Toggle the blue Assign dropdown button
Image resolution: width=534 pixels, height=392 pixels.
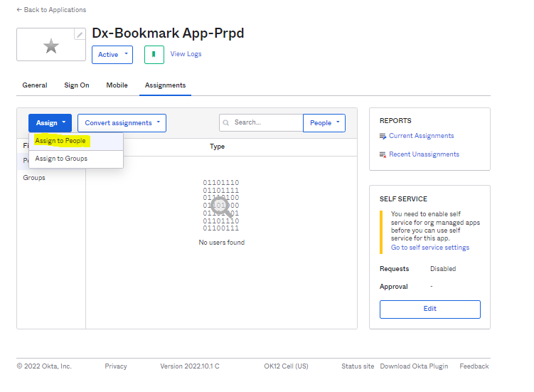coord(50,123)
